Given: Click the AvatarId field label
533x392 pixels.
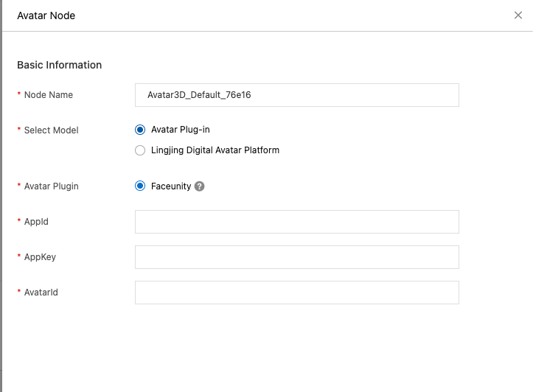Looking at the screenshot, I should coord(41,293).
